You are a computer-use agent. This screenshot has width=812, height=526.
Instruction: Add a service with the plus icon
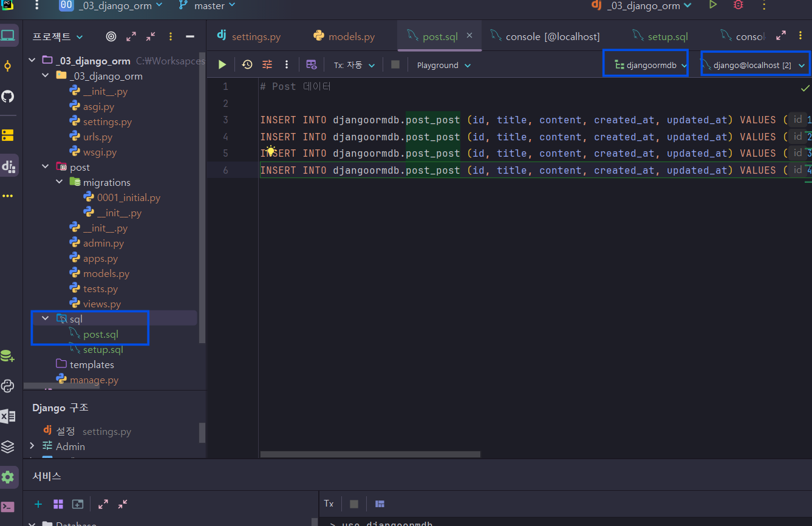(x=38, y=504)
